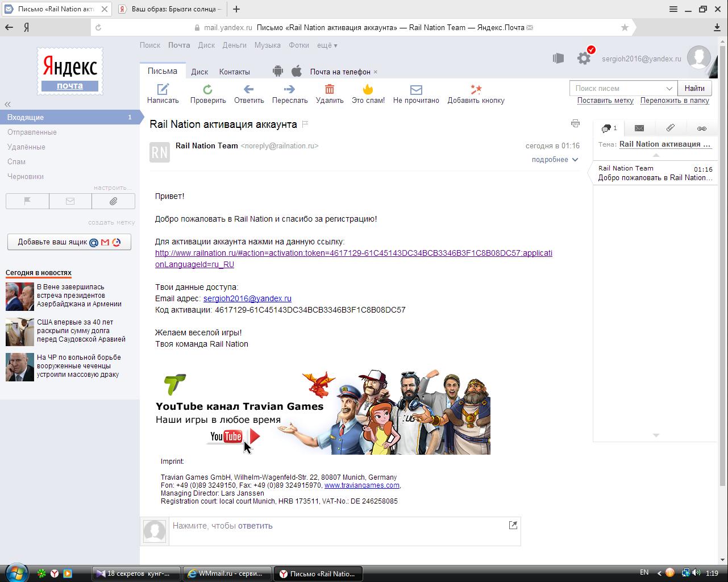Switch to the Контакты tab
This screenshot has height=582, width=728.
coord(235,72)
